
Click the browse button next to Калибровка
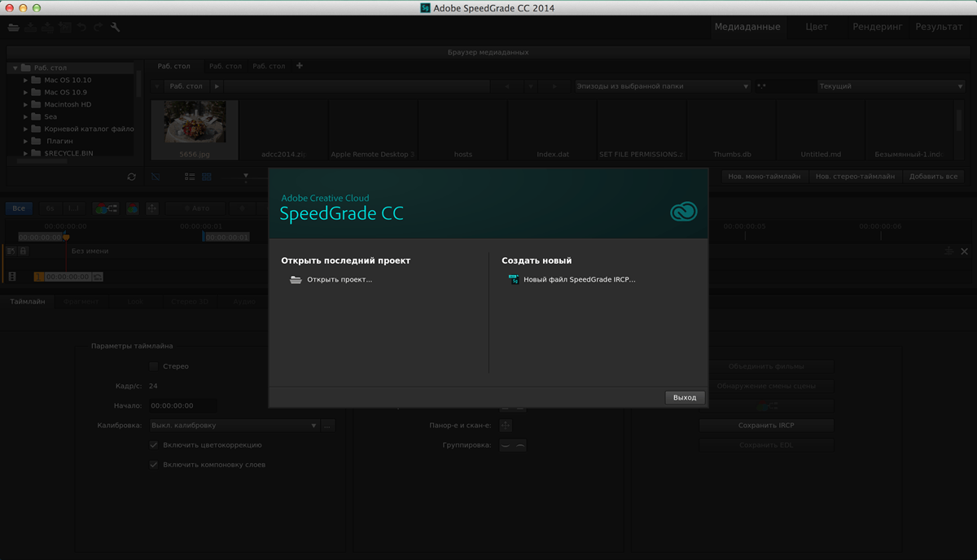(328, 425)
